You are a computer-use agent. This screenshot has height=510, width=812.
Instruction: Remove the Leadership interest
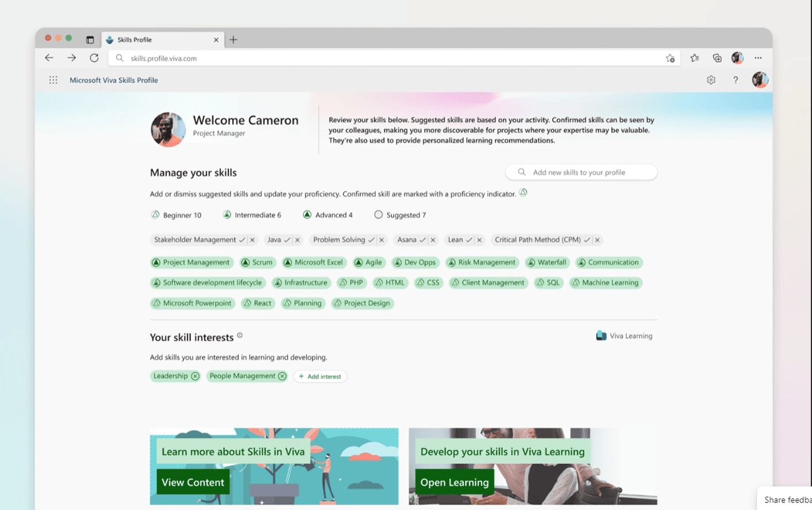point(195,376)
